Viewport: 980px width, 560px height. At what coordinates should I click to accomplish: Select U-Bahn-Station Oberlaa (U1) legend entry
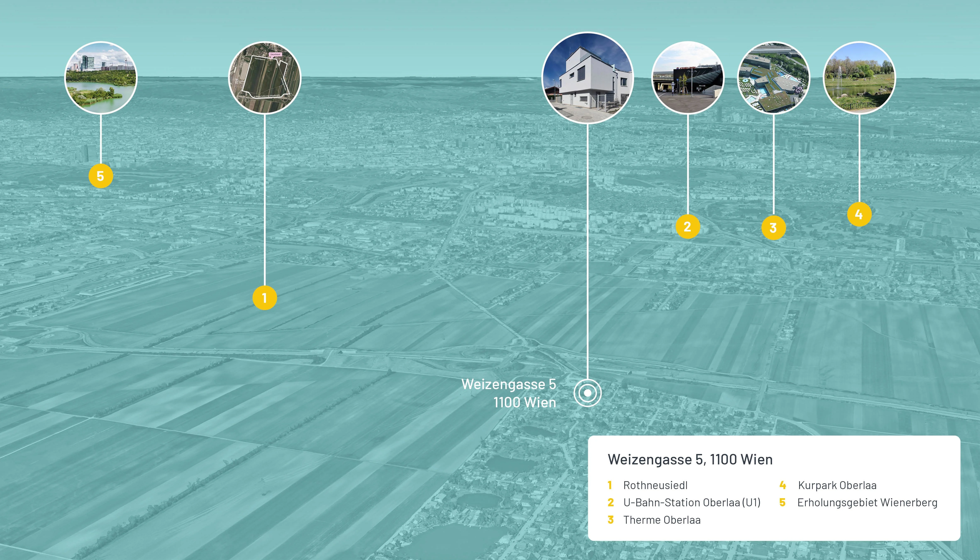click(691, 503)
